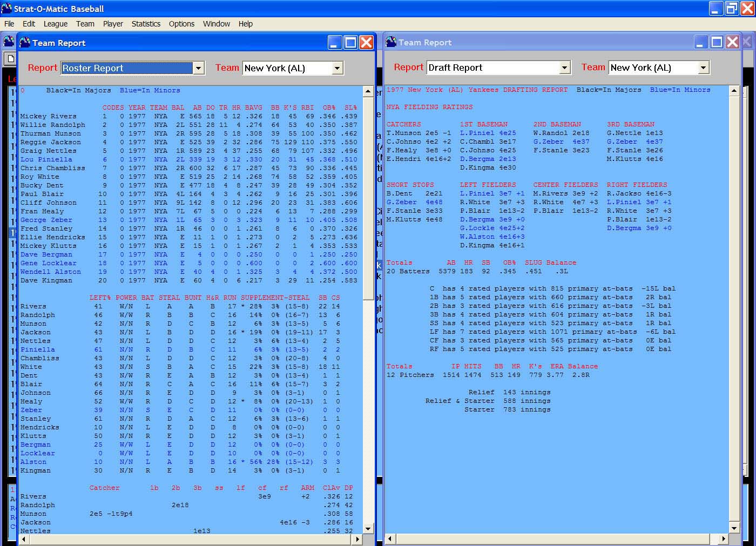Click the Strat-O-Matic Baseball title bar icon

6,9
